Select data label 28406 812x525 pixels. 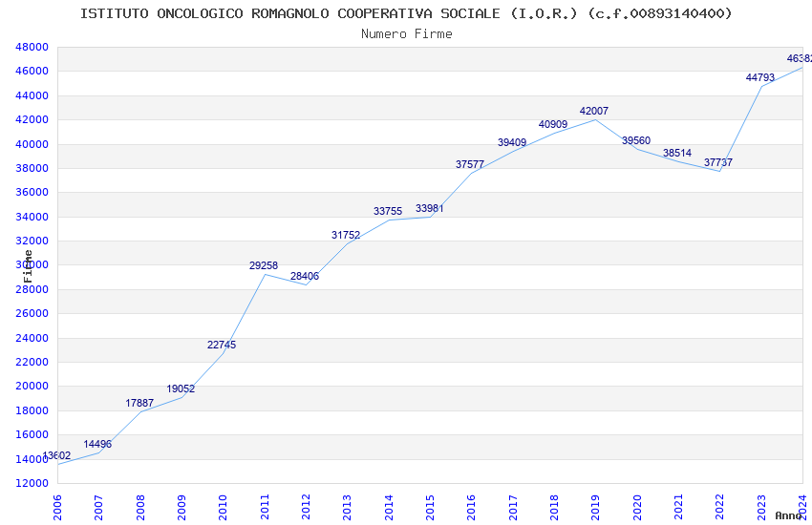[x=305, y=276]
